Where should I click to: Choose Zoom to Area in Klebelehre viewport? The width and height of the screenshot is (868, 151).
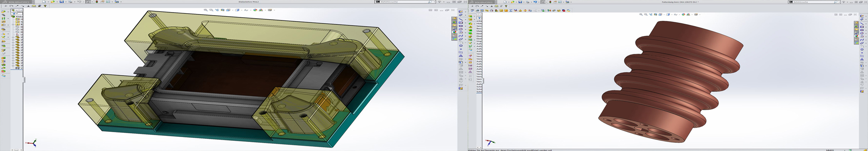pos(211,10)
